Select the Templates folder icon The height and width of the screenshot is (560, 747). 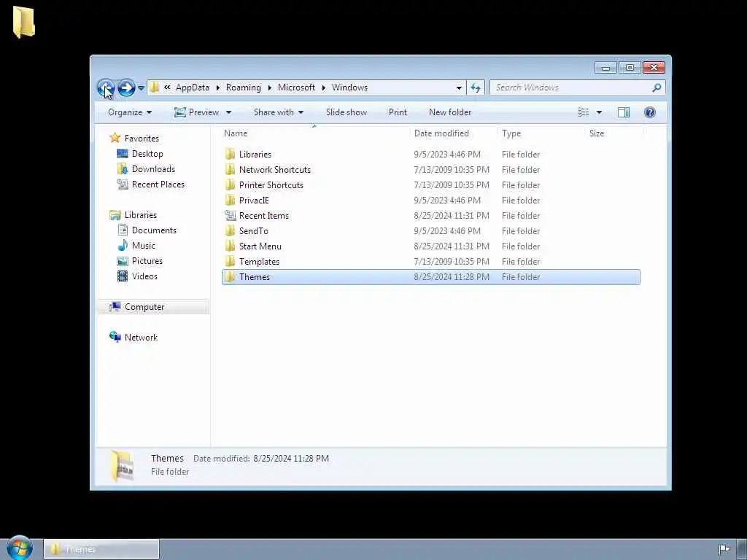(x=230, y=262)
